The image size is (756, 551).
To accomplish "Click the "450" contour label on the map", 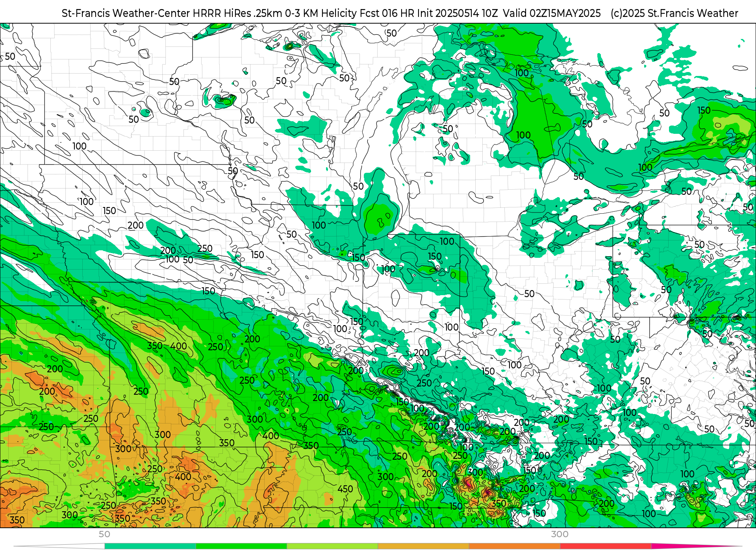I will pyautogui.click(x=345, y=489).
